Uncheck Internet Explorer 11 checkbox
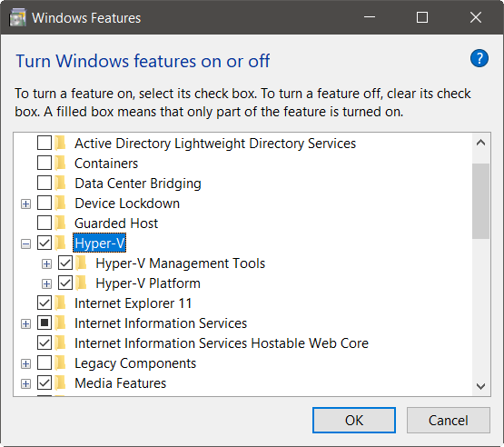 44,303
